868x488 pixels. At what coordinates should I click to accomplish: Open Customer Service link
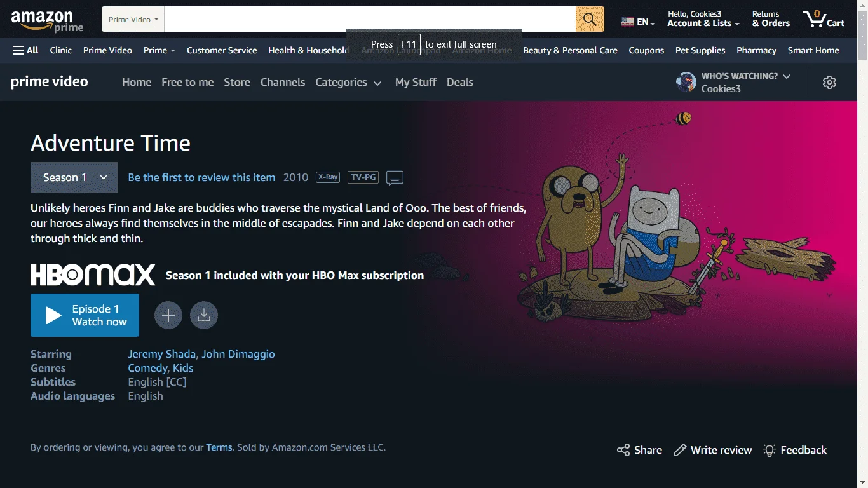click(222, 50)
